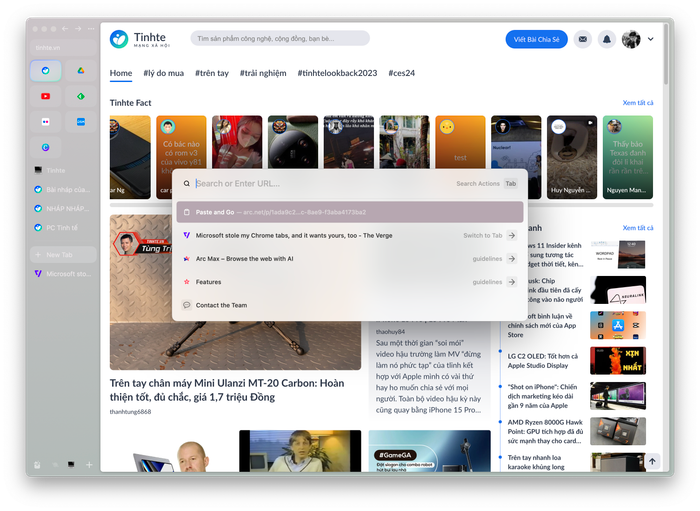Click the tinhte.vn URL bar in sidebar

click(63, 48)
